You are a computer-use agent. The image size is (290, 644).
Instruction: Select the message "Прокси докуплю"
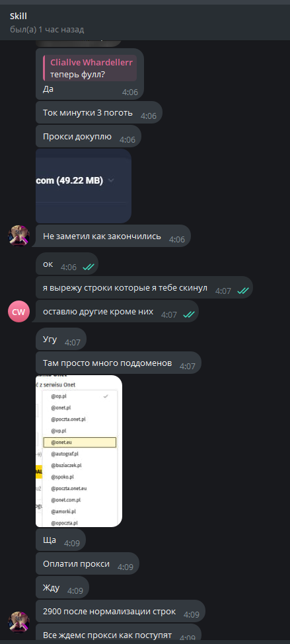pyautogui.click(x=89, y=136)
